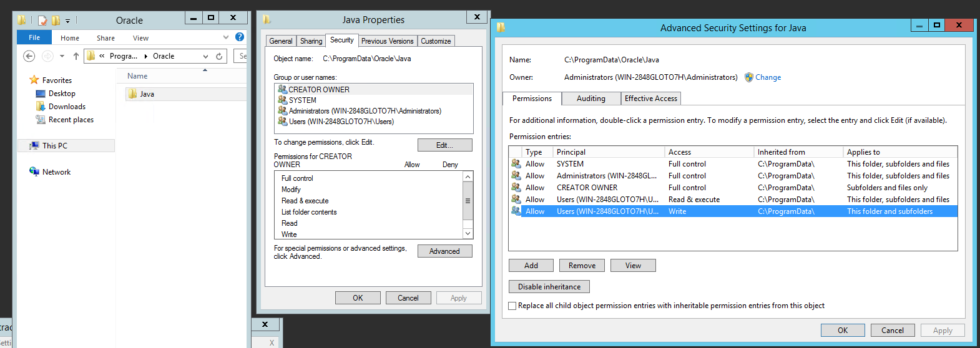Open Explorer help question mark icon

[x=240, y=37]
